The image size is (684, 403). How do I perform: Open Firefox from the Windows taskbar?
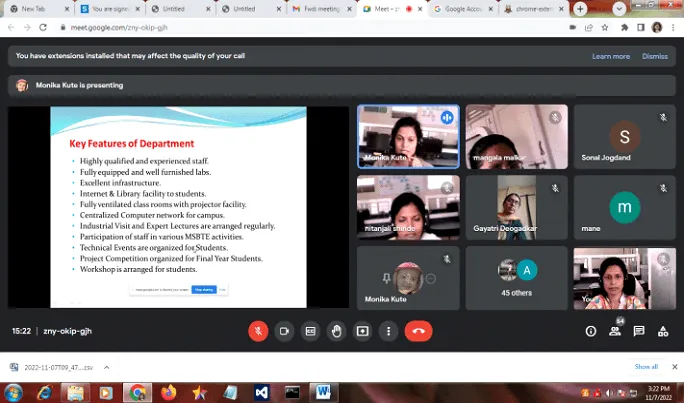(x=168, y=393)
